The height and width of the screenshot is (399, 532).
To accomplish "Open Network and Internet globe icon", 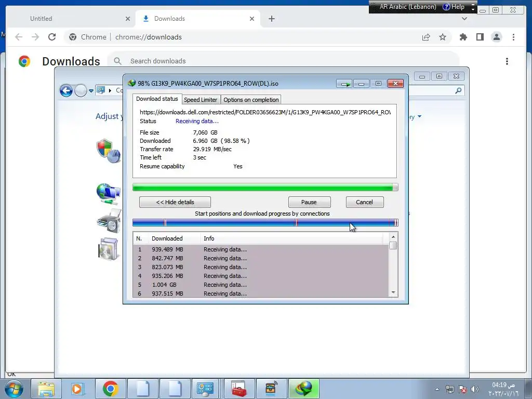I will [108, 194].
